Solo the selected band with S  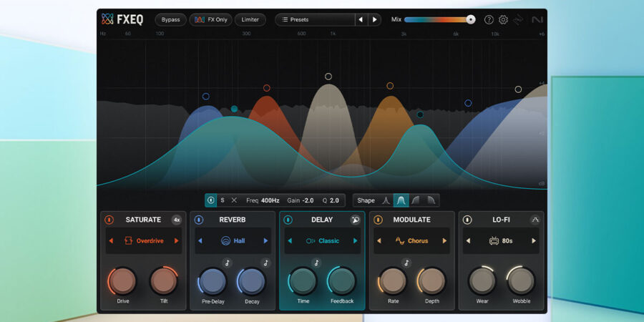(223, 200)
